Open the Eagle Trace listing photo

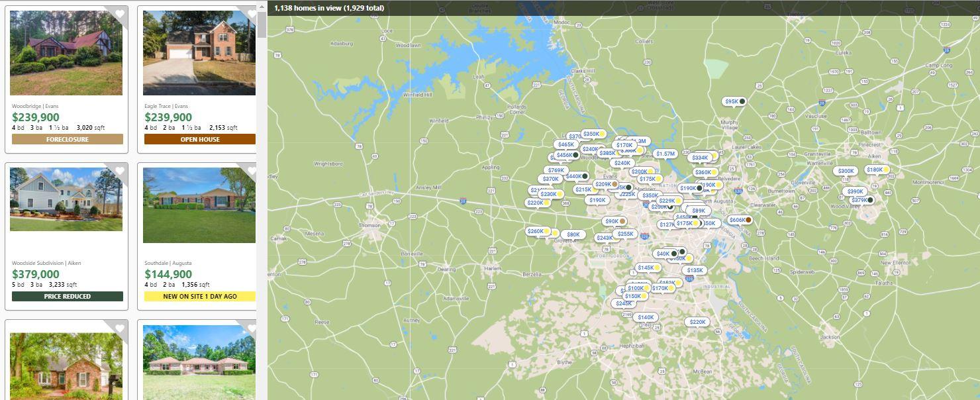coord(199,53)
